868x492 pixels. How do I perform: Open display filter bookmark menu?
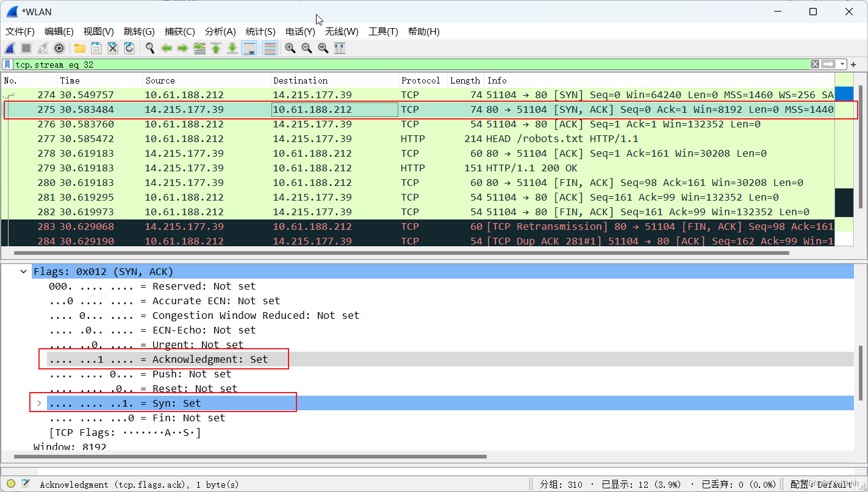coord(7,64)
